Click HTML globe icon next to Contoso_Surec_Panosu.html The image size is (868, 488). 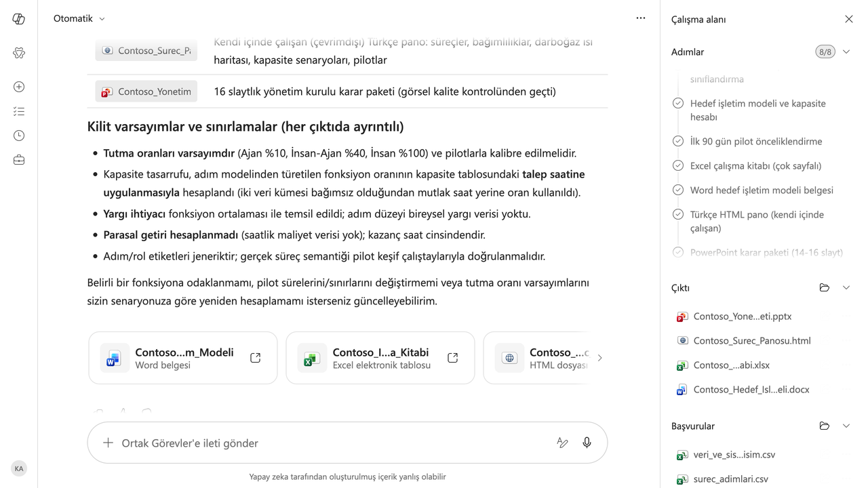pyautogui.click(x=682, y=341)
